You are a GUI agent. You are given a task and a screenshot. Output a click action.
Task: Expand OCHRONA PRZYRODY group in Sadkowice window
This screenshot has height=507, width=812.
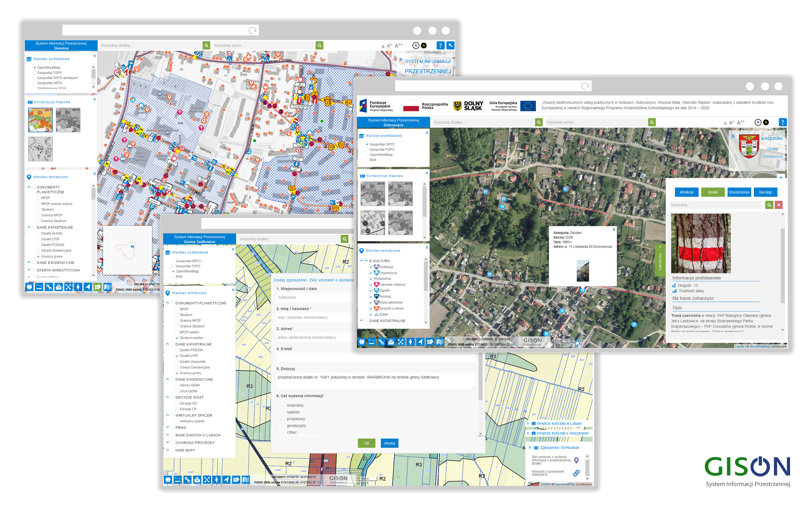point(168,442)
